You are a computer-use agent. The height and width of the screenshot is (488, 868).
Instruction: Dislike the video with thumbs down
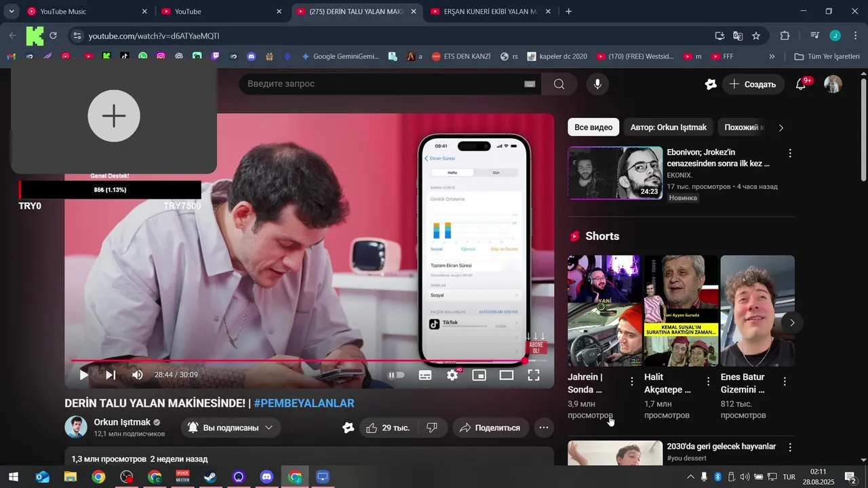click(431, 428)
